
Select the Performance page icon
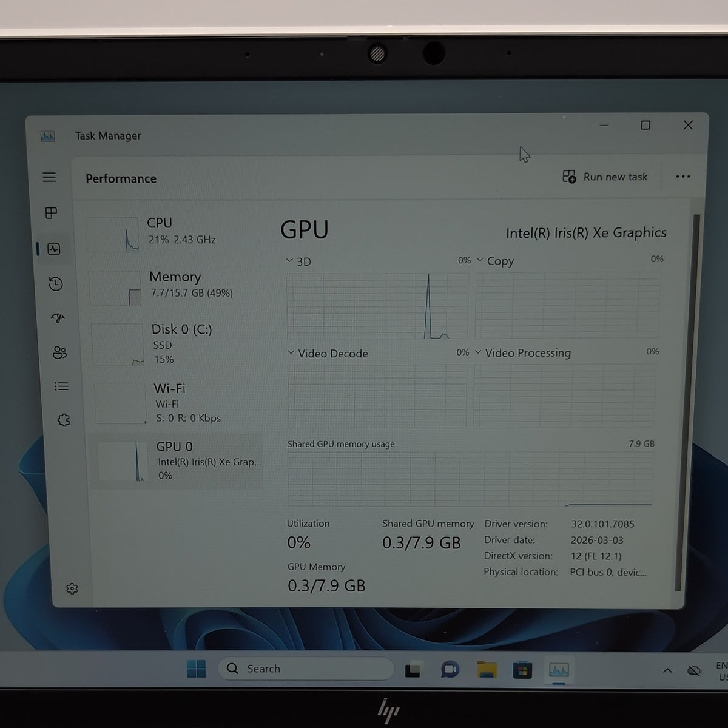click(54, 249)
